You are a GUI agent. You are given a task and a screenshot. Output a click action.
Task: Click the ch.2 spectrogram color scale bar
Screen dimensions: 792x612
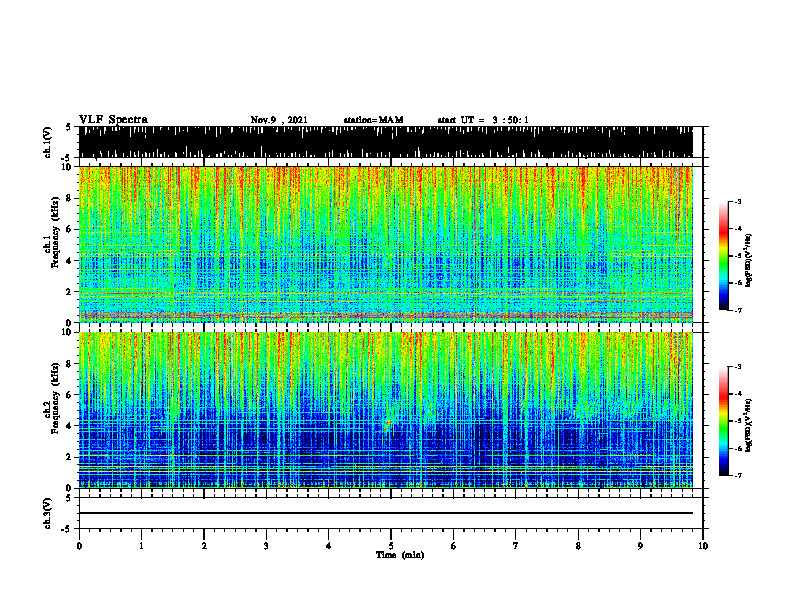(x=724, y=421)
